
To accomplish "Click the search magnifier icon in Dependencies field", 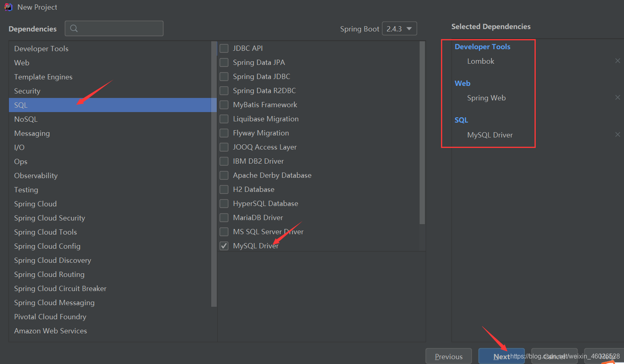I will (74, 28).
